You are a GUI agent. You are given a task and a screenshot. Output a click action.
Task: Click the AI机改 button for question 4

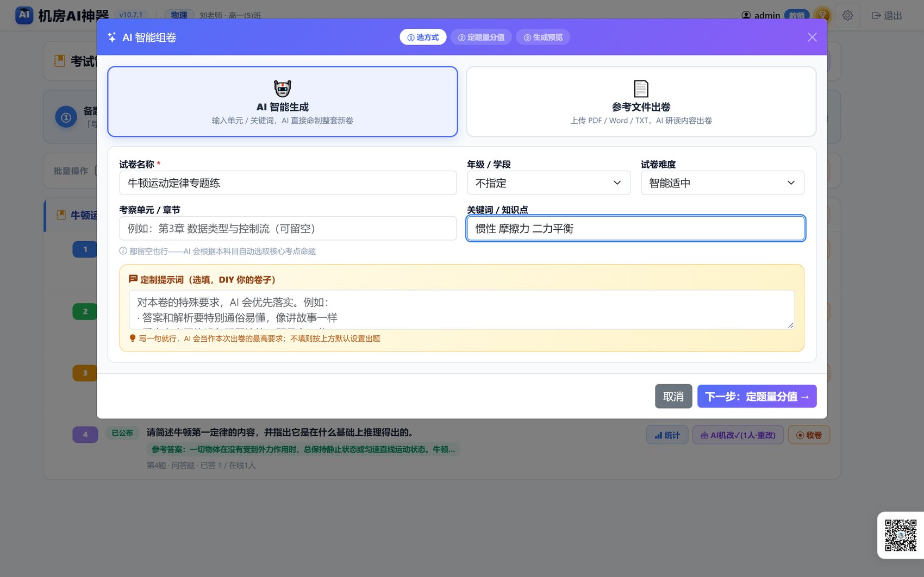click(x=738, y=435)
